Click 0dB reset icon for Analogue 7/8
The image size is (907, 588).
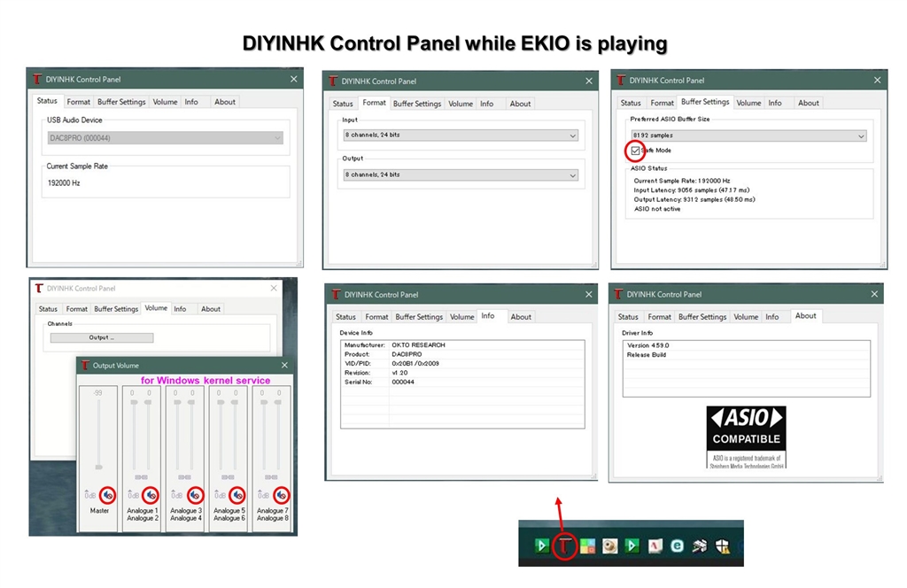(263, 495)
